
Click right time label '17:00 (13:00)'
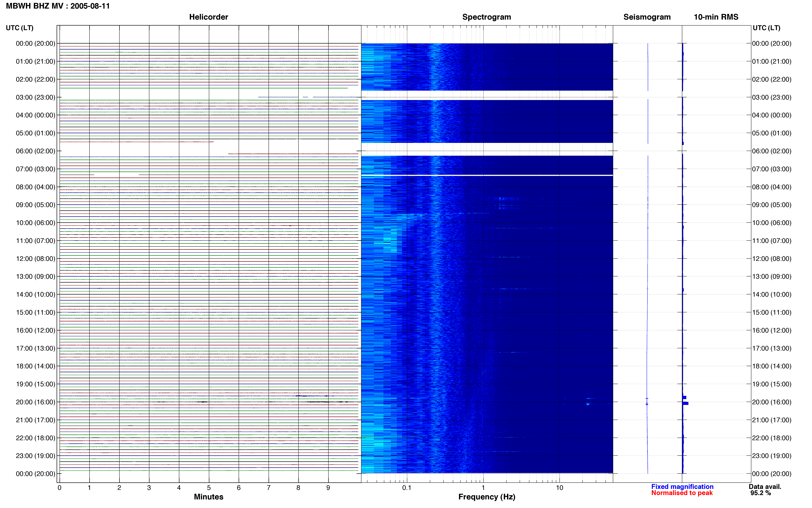point(772,348)
